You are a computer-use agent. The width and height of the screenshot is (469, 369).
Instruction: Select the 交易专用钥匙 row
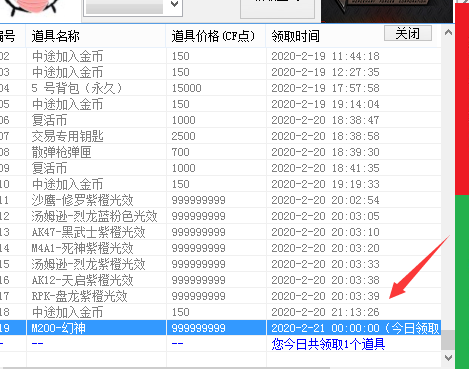pyautogui.click(x=220, y=136)
